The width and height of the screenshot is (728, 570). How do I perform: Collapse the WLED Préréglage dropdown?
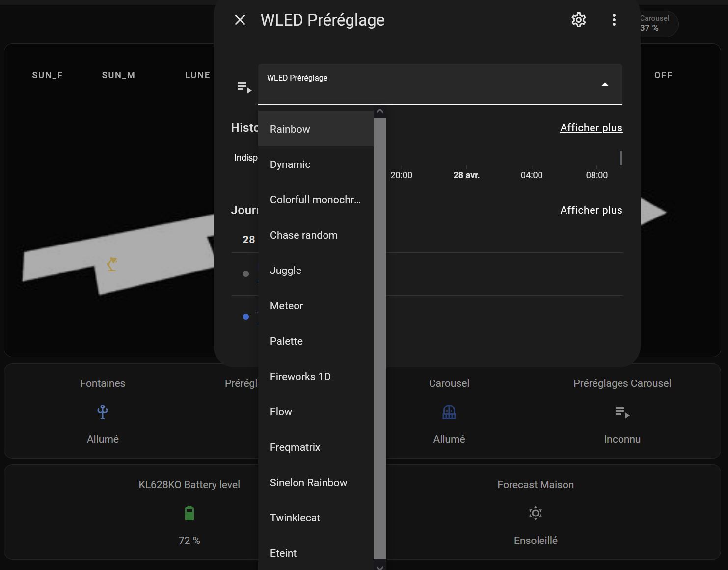coord(605,84)
